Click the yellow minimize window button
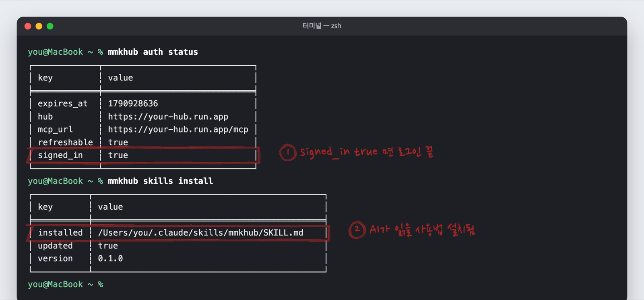 click(x=39, y=26)
